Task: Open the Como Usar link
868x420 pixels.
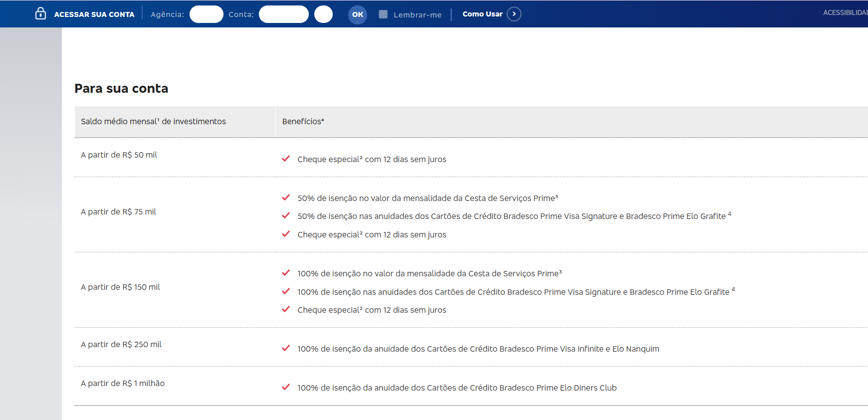Action: point(482,14)
